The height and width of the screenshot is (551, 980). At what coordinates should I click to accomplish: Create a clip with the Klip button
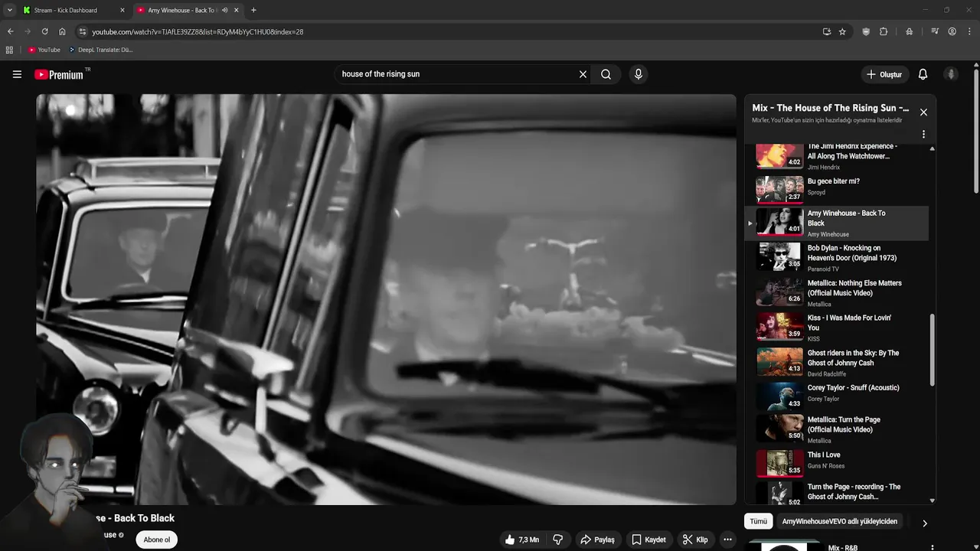pos(695,540)
